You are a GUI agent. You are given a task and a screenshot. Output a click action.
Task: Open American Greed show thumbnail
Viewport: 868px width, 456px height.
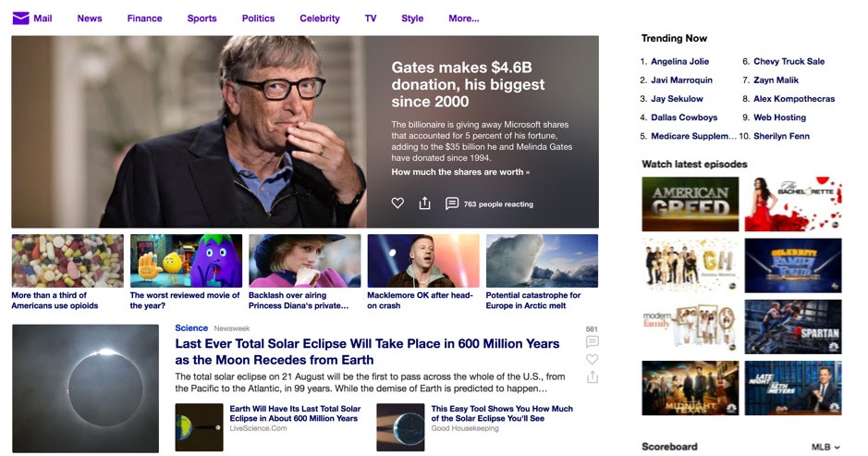point(691,203)
